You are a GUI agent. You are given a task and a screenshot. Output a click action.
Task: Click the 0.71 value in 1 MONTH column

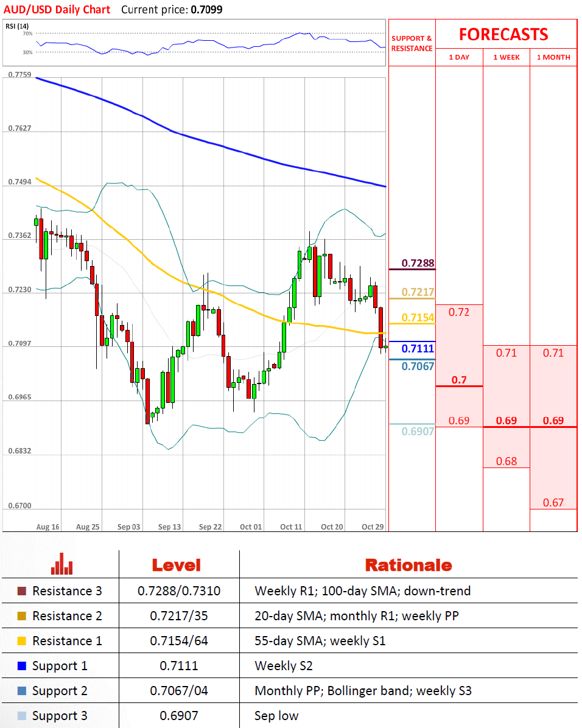coord(553,353)
